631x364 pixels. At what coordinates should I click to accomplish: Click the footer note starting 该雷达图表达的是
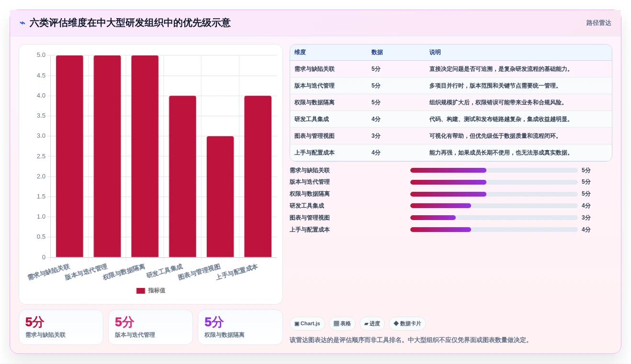coord(411,340)
